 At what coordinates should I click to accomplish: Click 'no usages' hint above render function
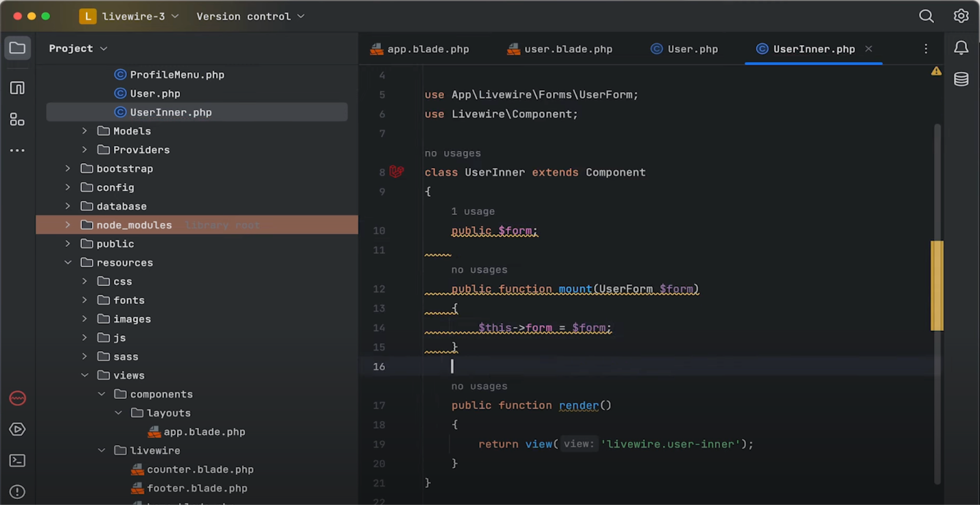coord(480,386)
